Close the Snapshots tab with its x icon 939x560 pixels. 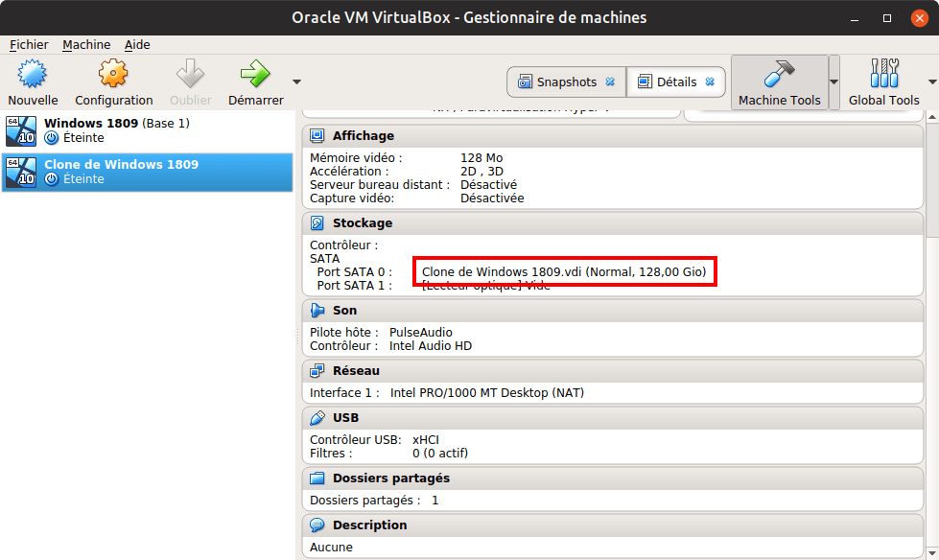click(610, 82)
